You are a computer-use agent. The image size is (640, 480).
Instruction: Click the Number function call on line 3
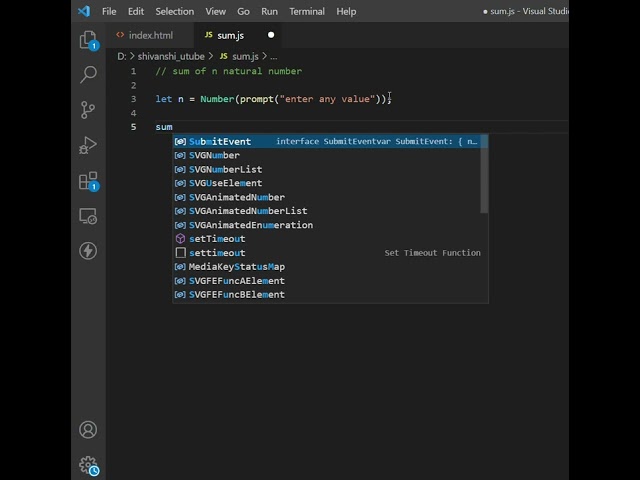(217, 99)
